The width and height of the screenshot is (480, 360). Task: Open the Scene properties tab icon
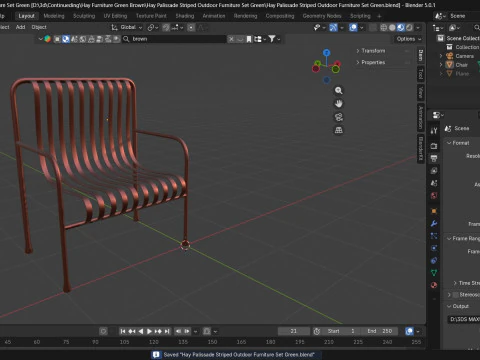pyautogui.click(x=434, y=183)
